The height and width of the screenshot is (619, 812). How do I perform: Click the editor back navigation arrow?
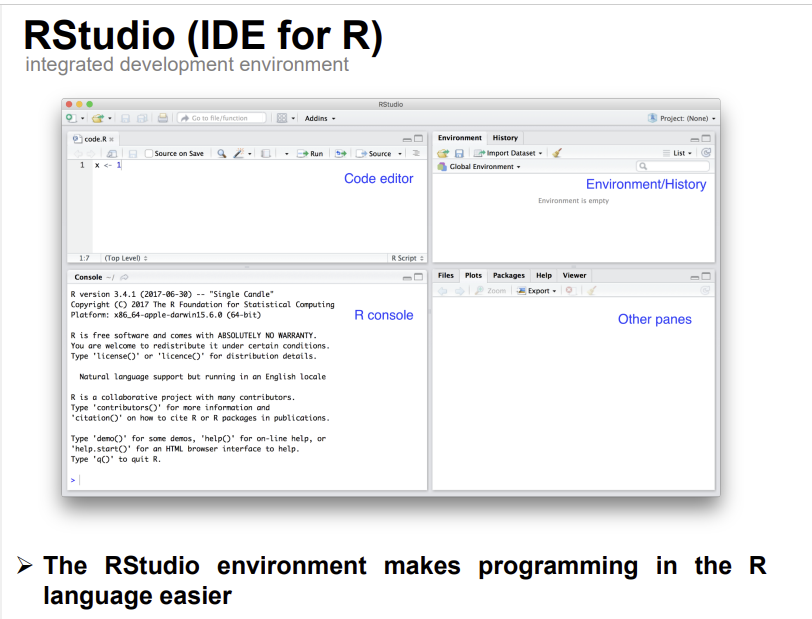pos(78,153)
